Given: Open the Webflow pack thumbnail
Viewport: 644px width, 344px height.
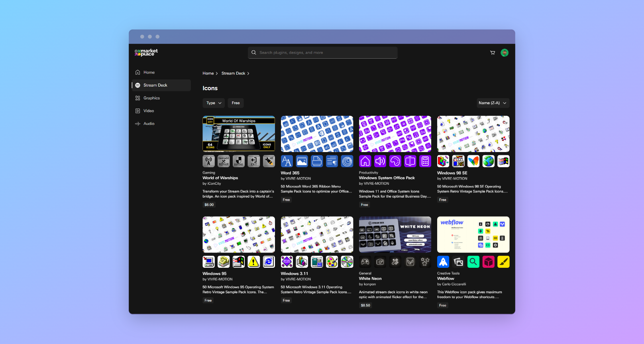Looking at the screenshot, I should [x=473, y=235].
